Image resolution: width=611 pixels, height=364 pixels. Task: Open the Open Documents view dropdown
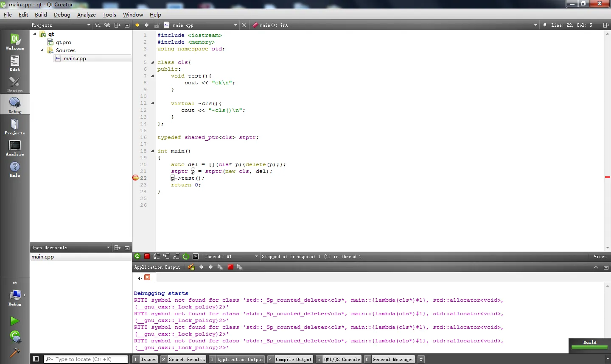70,247
